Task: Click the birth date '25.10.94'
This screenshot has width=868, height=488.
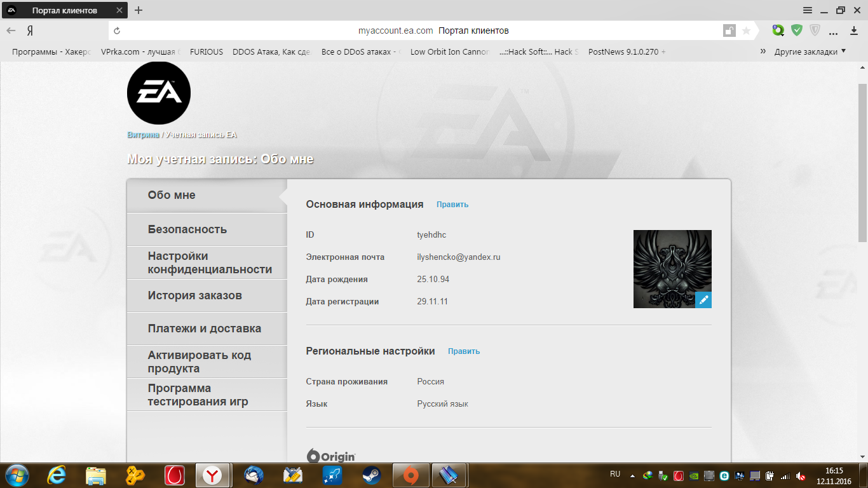Action: click(433, 280)
